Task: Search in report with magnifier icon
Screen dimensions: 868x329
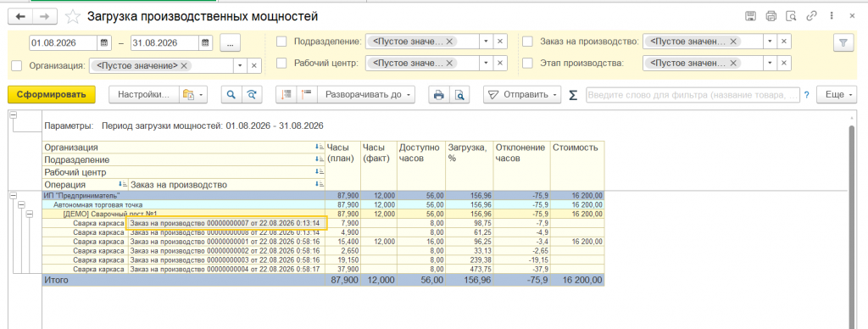Action: click(231, 95)
